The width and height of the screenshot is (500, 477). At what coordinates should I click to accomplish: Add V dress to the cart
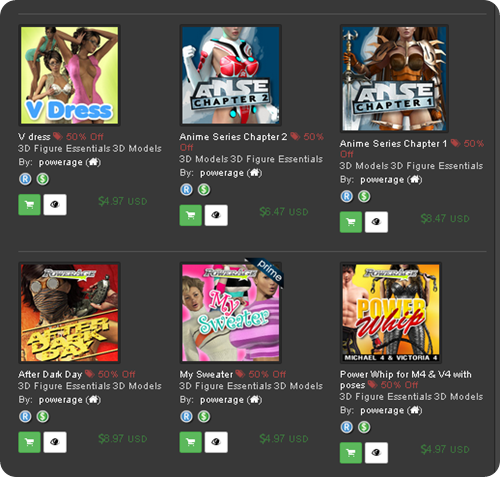pos(29,205)
